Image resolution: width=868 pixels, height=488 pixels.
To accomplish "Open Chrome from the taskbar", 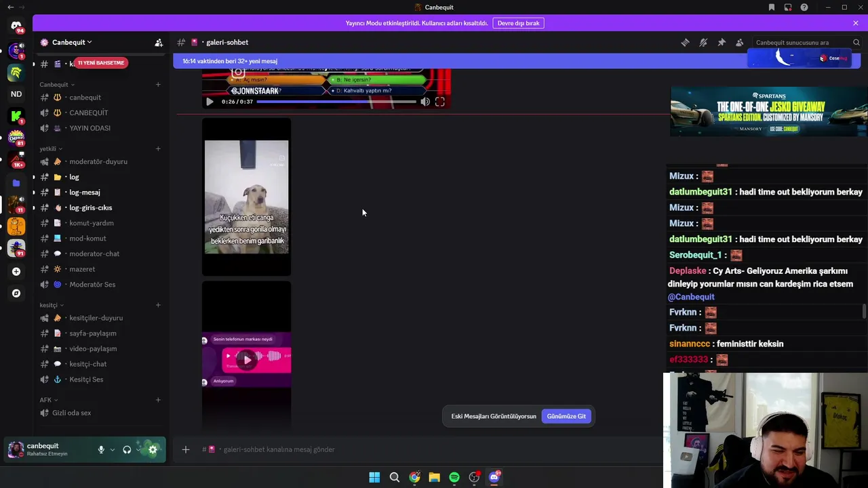I will coord(414,477).
